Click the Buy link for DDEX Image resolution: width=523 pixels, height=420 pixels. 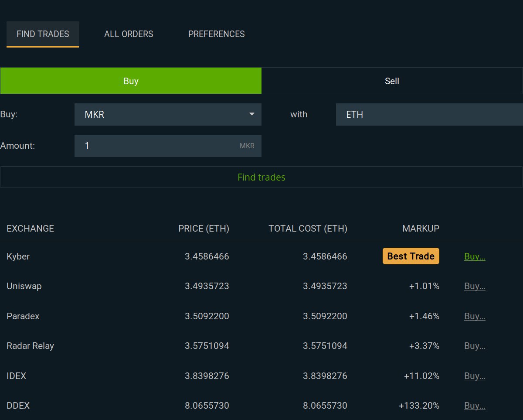475,406
